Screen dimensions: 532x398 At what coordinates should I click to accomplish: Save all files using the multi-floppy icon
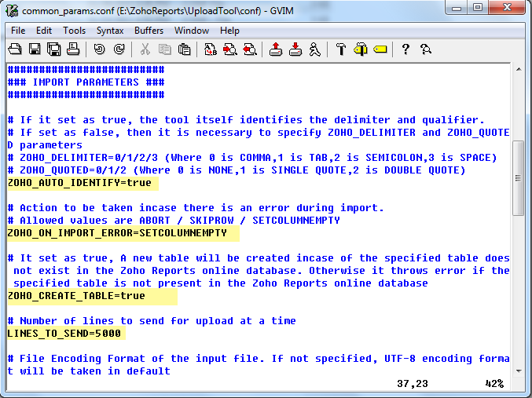pyautogui.click(x=54, y=49)
